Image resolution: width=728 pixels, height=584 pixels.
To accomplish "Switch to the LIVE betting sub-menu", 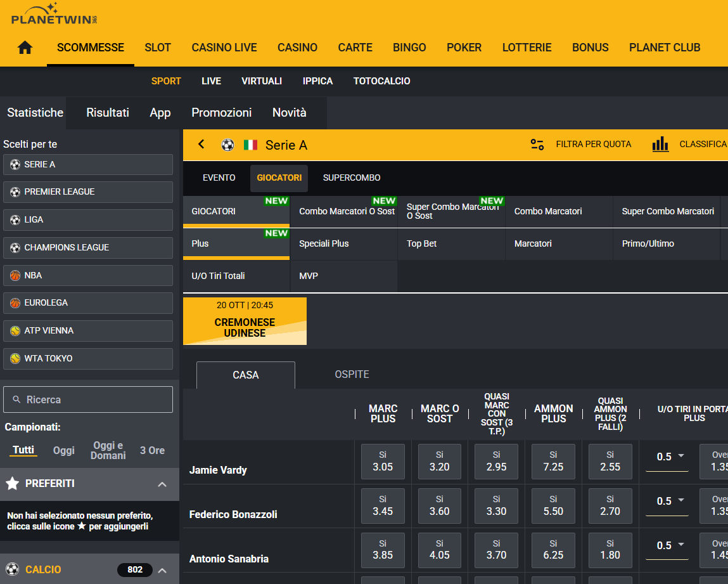I will [211, 81].
